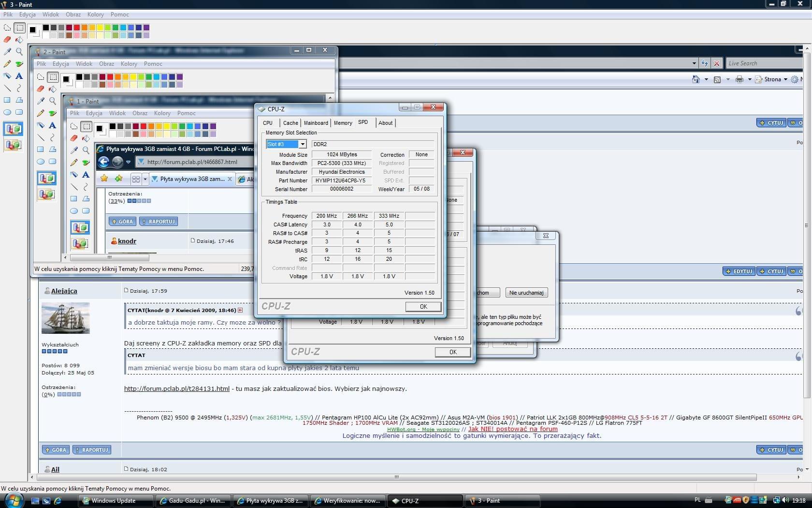812x508 pixels.
Task: Click OK in the front CPU-Z window
Action: pyautogui.click(x=423, y=306)
